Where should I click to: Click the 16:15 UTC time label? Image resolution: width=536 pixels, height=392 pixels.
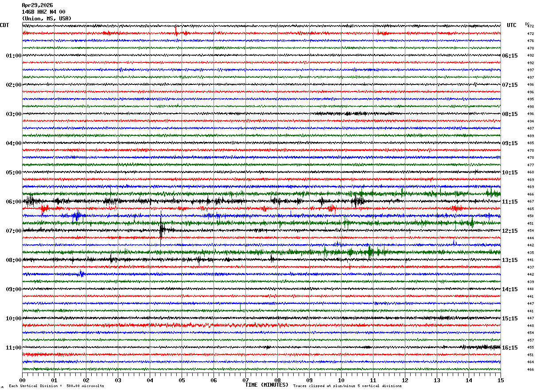(x=510, y=348)
